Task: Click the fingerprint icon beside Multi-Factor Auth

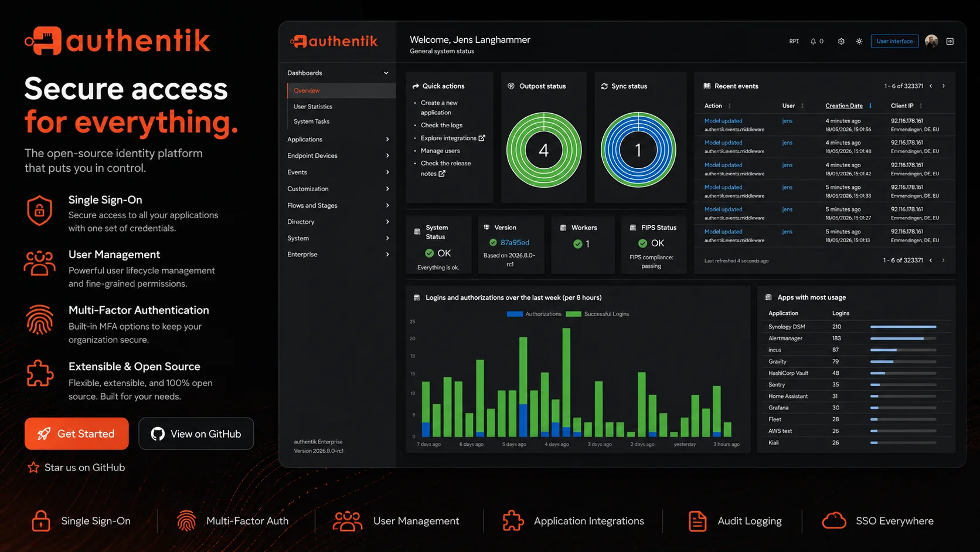Action: (186, 521)
